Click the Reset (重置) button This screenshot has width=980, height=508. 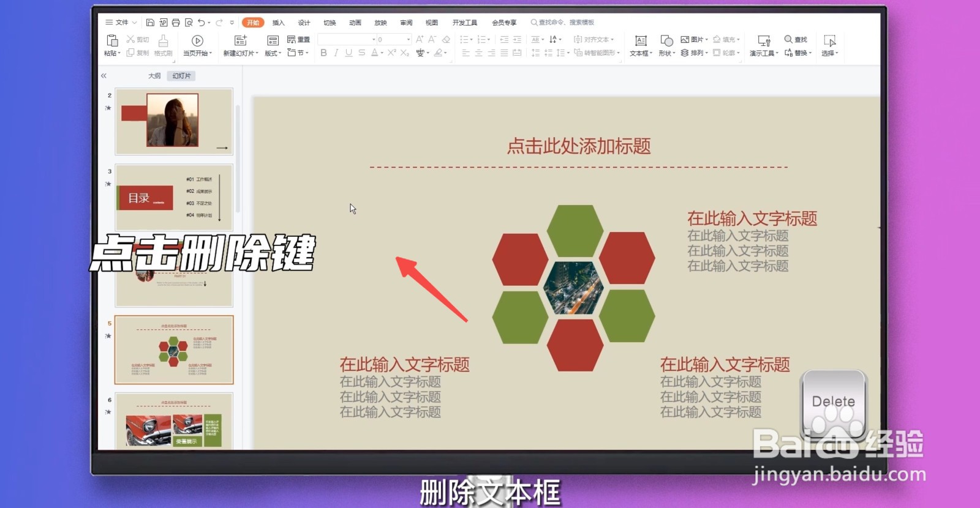(x=299, y=39)
